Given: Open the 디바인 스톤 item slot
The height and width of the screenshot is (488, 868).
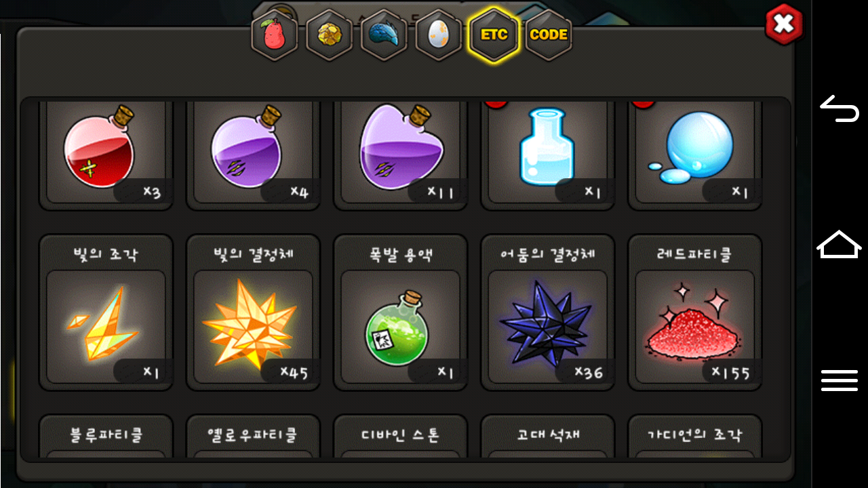Looking at the screenshot, I should (400, 436).
